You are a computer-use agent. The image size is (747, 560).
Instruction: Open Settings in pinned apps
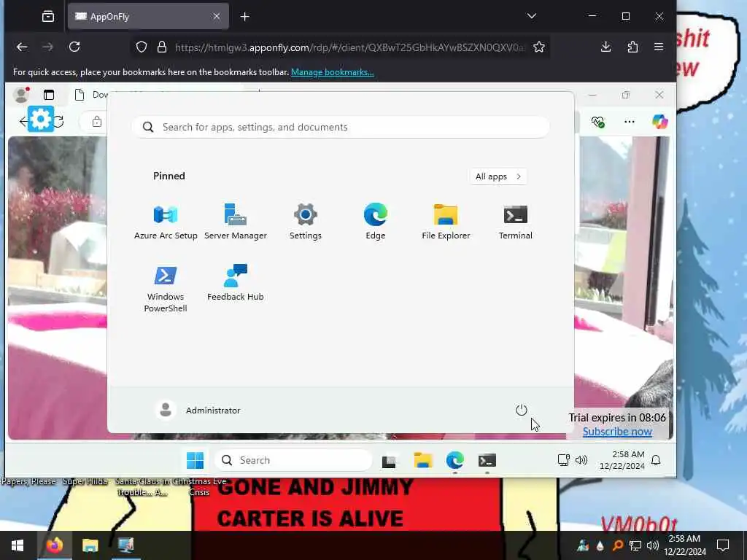(x=306, y=222)
